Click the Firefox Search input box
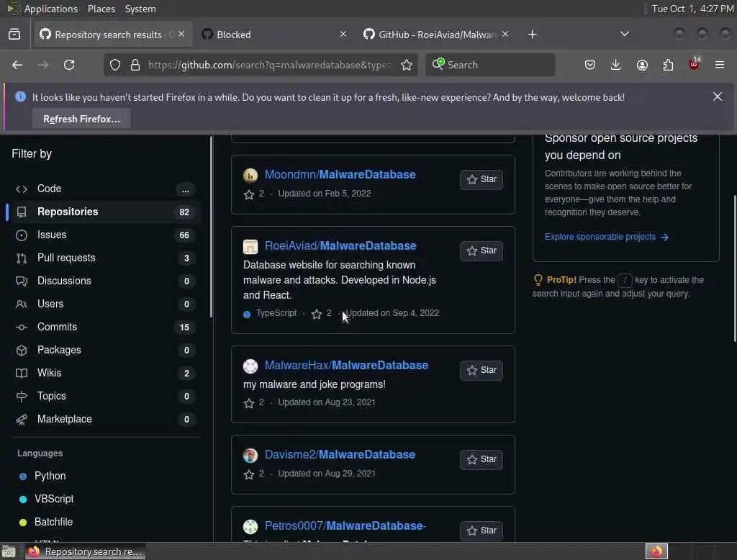The width and height of the screenshot is (737, 560). tap(490, 65)
